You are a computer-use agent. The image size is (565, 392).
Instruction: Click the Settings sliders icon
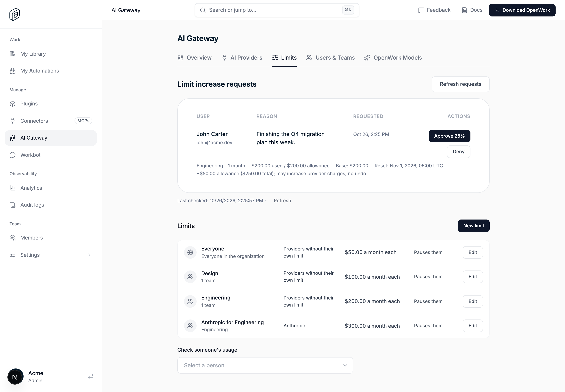pyautogui.click(x=13, y=255)
